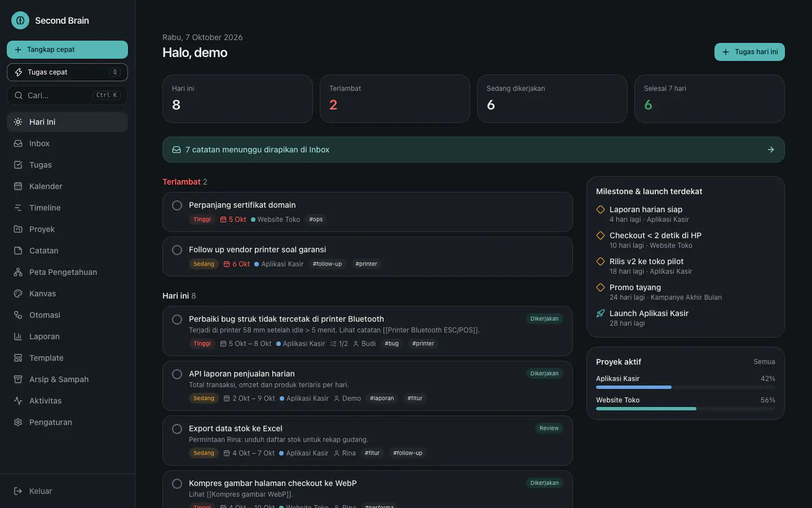Click the Website Toko progress bar
Screen dimensions: 812x508
(686, 409)
